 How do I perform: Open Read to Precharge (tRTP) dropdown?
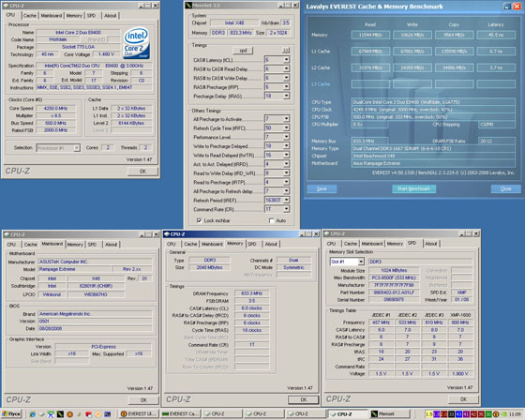tap(286, 182)
